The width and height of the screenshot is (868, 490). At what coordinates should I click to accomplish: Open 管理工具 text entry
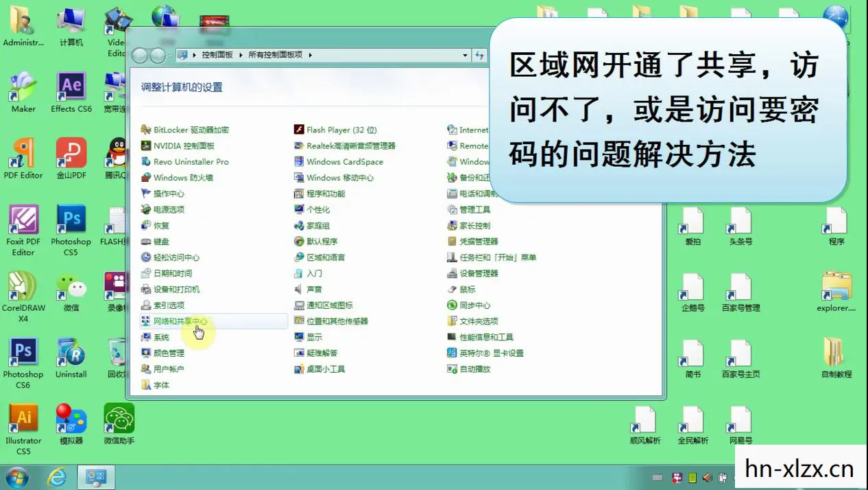[475, 209]
